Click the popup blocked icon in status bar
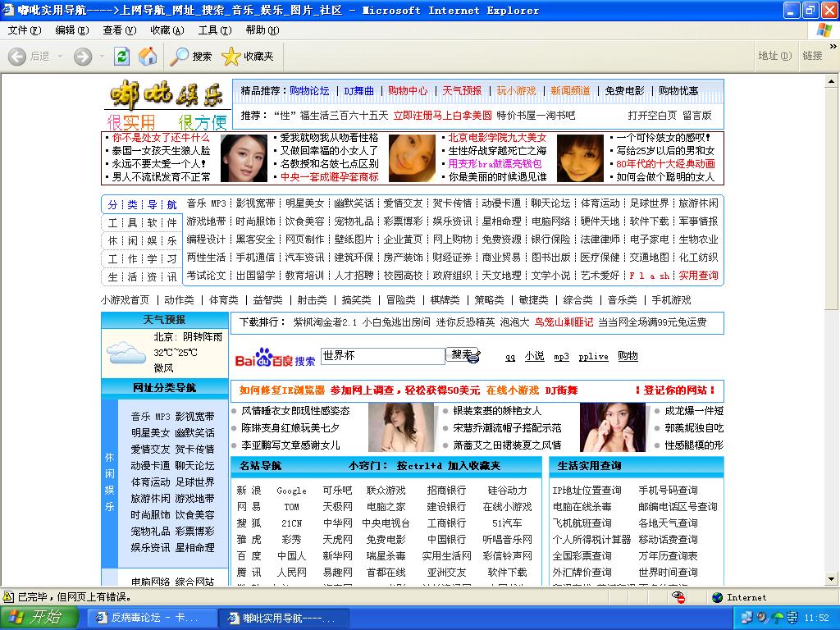 678,597
